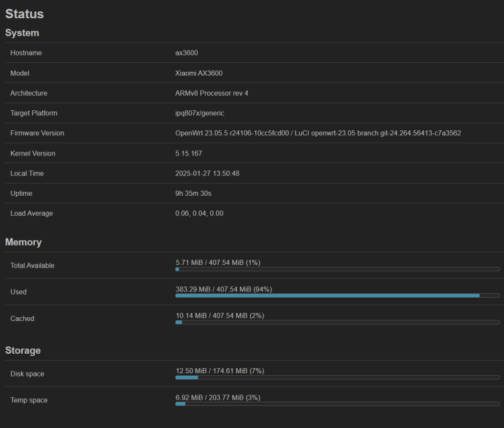Click the Firmware Version row label

pyautogui.click(x=37, y=133)
